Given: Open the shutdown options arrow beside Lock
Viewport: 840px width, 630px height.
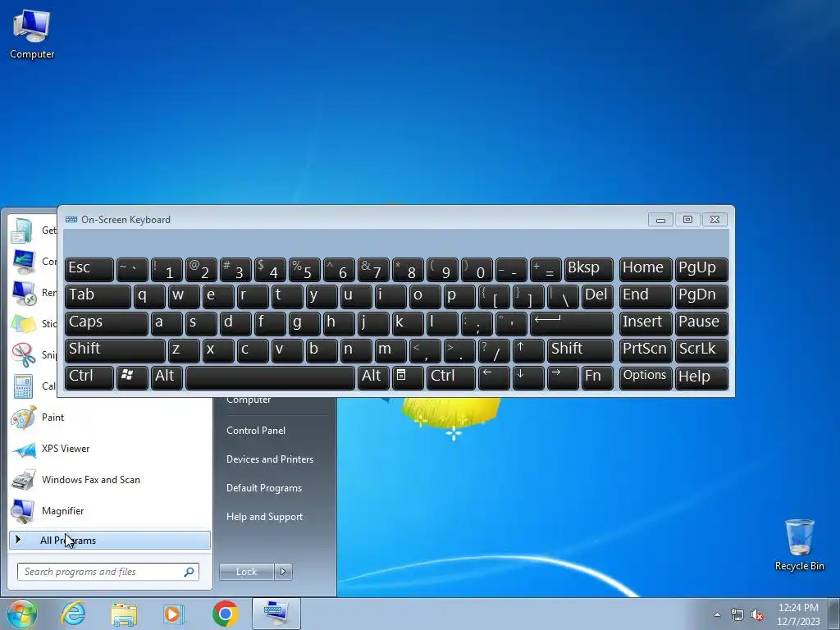Looking at the screenshot, I should 283,572.
